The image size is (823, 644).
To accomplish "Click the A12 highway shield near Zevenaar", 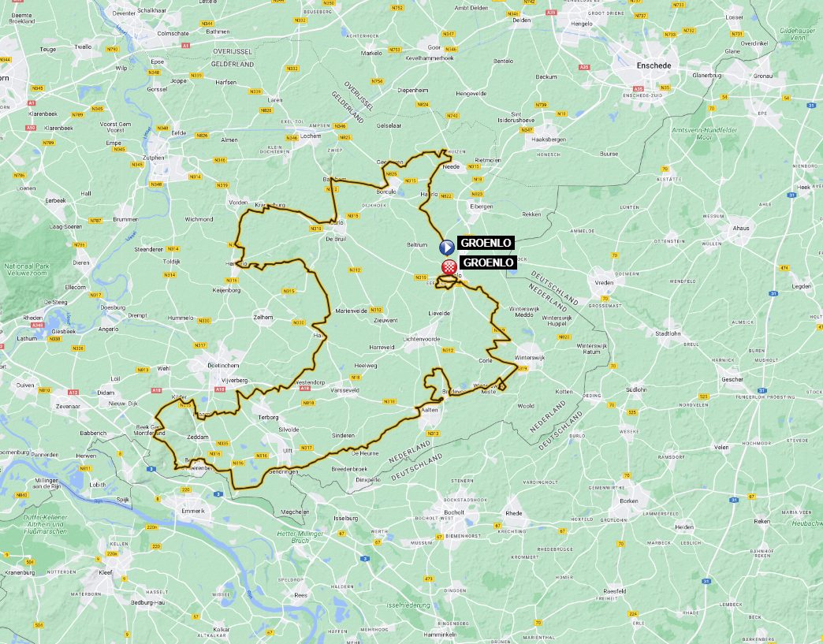I will coord(73,392).
